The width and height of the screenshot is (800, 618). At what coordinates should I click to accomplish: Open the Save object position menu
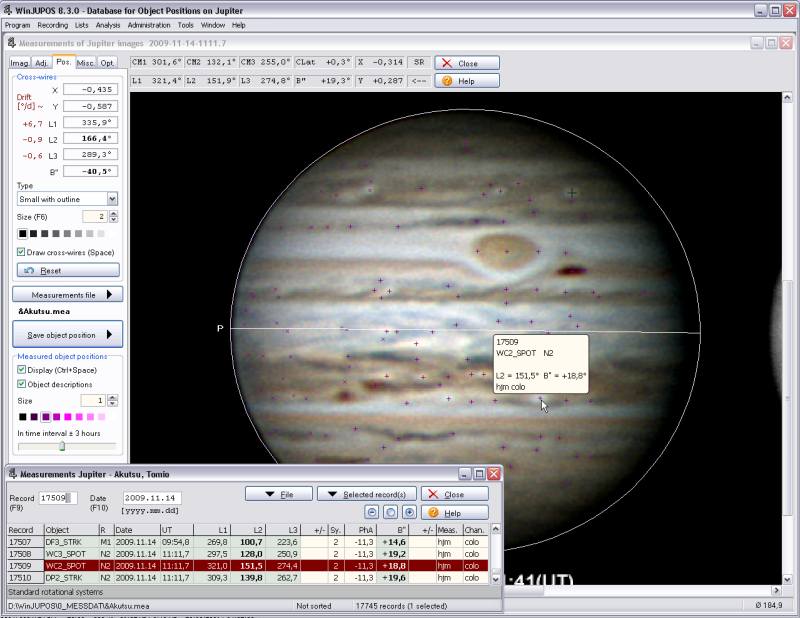click(x=67, y=335)
